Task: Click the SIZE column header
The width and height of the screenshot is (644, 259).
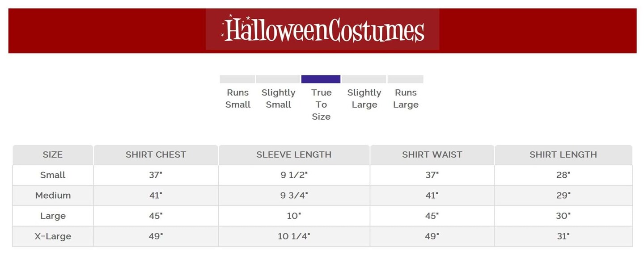Action: pos(53,155)
